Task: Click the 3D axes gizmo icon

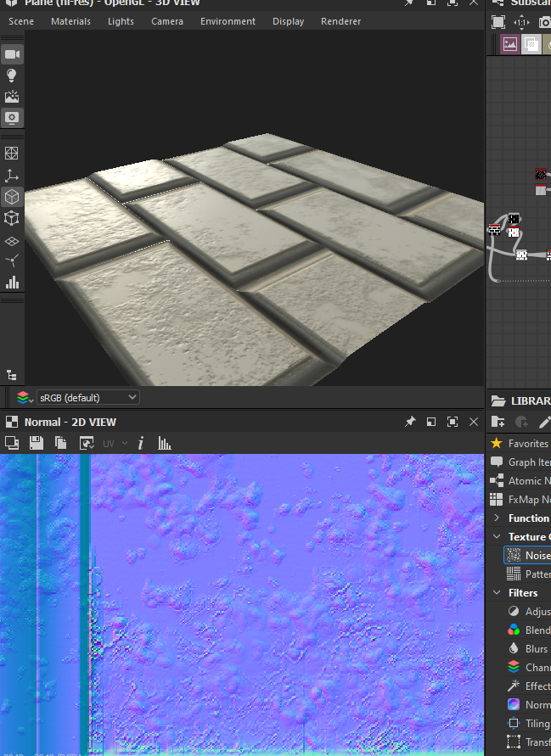Action: 12,176
